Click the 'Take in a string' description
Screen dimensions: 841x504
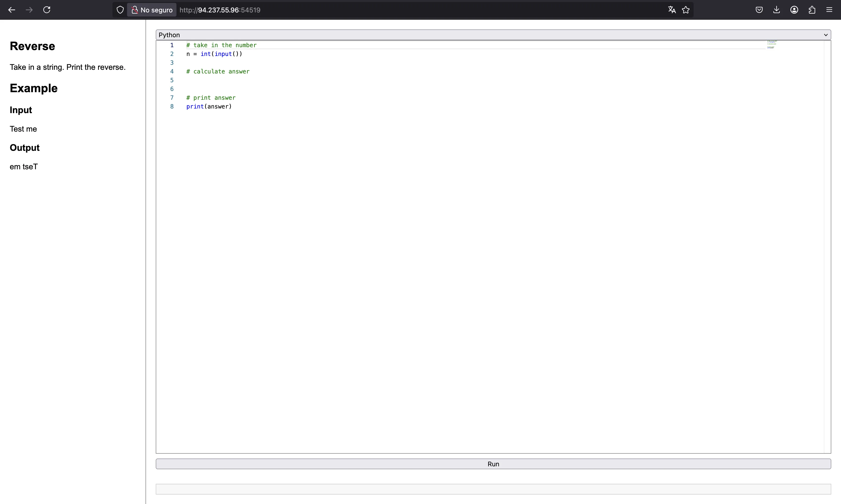coord(68,67)
